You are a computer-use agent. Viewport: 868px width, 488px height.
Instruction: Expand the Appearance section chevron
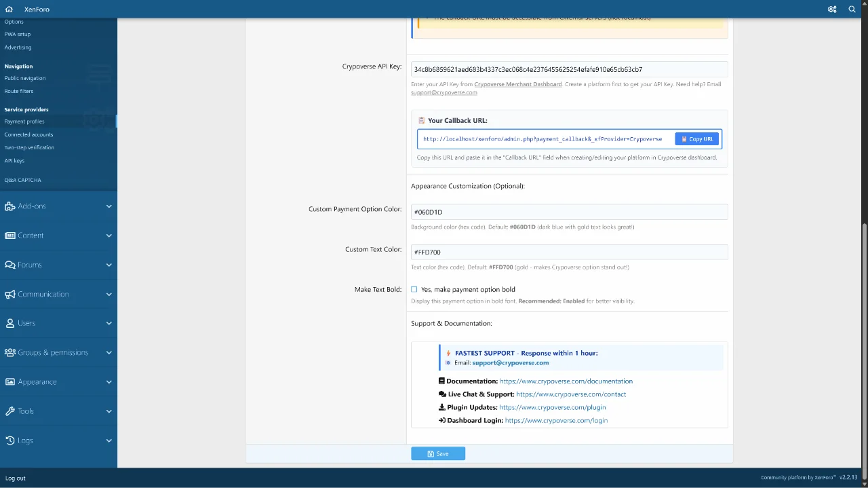point(108,382)
